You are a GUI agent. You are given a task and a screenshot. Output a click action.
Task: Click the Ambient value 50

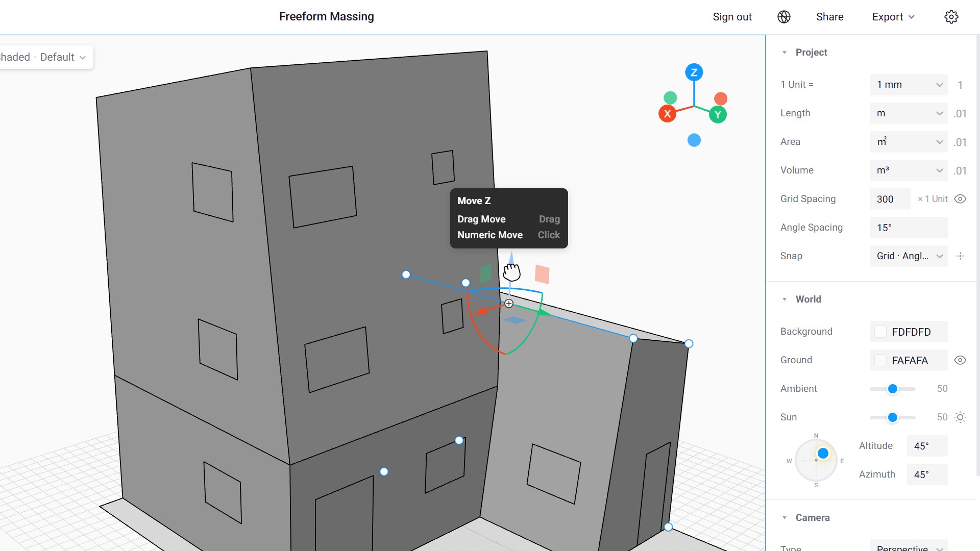tap(942, 389)
